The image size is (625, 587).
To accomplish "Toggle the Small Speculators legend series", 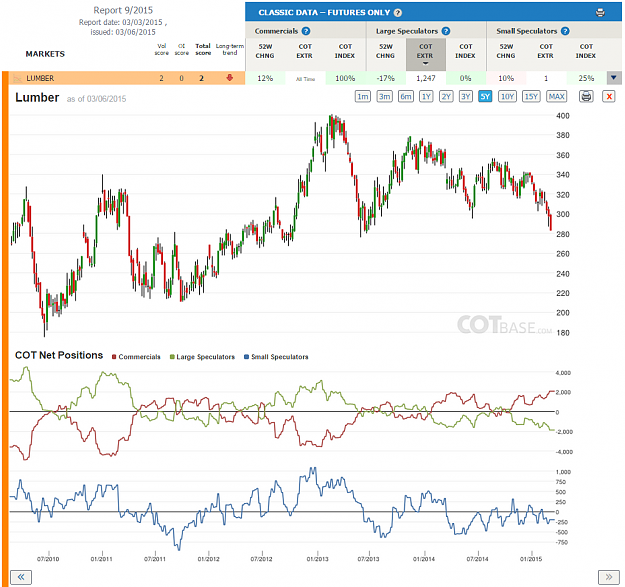I will (276, 357).
